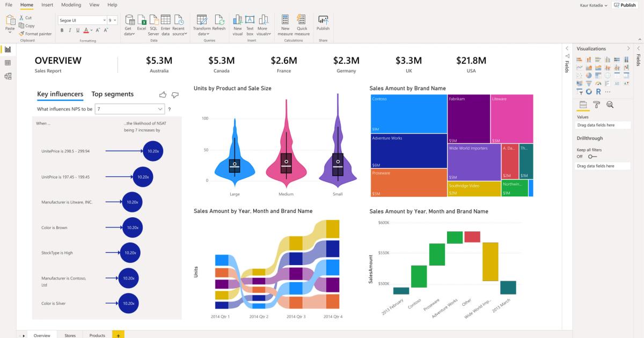Viewport: 644px width, 338px height.
Task: Switch to the Insert ribbon tab
Action: click(47, 5)
